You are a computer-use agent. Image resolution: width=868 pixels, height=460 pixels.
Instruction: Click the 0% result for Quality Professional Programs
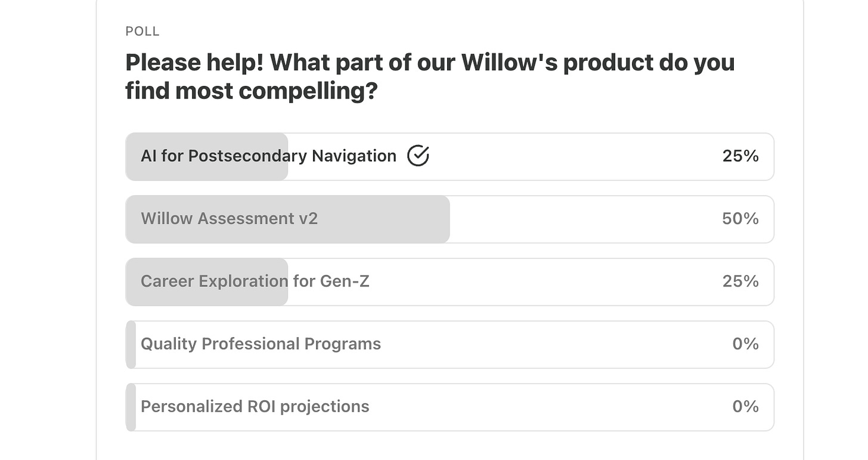point(745,344)
